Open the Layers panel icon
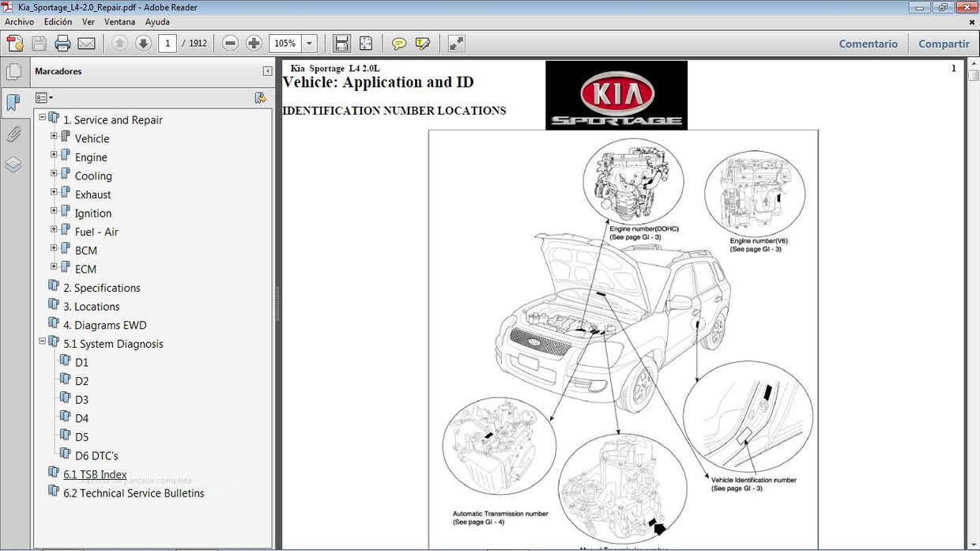Image resolution: width=980 pixels, height=551 pixels. pos(14,164)
